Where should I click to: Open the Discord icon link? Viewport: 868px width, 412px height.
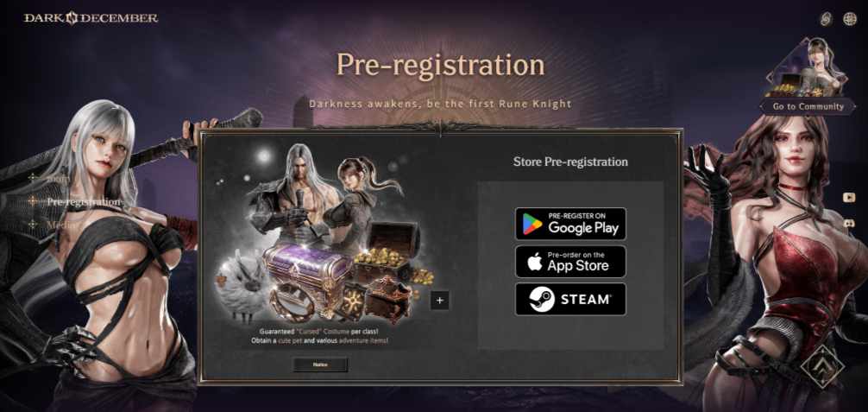[849, 224]
